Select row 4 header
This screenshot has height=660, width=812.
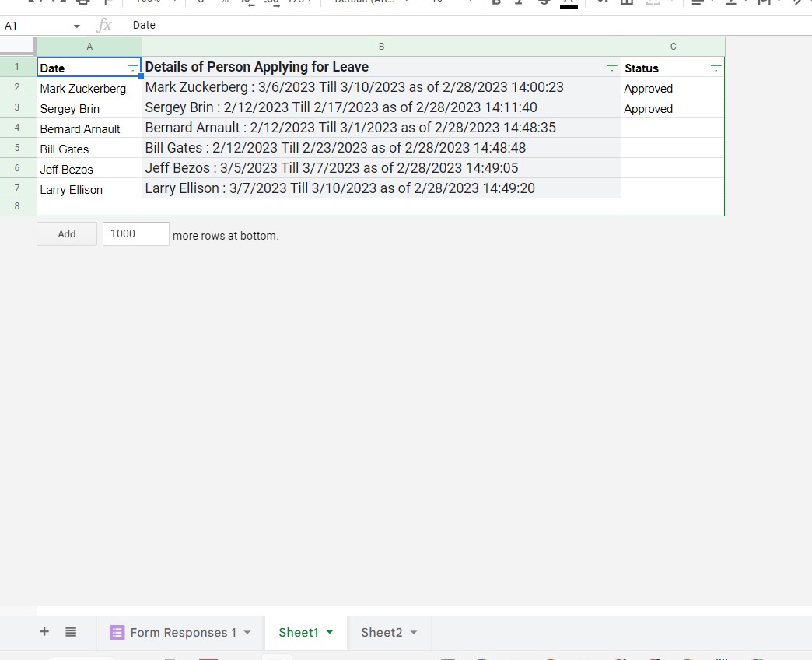pos(17,128)
